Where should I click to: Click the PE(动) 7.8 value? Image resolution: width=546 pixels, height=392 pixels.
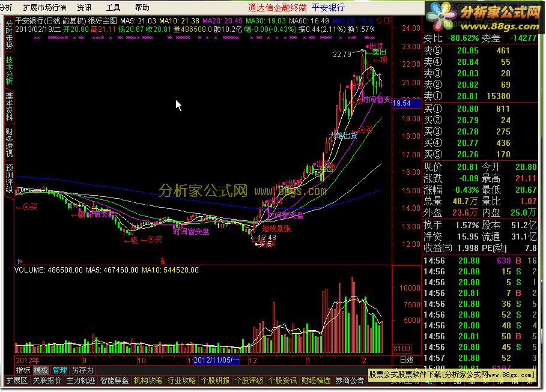pyautogui.click(x=530, y=248)
